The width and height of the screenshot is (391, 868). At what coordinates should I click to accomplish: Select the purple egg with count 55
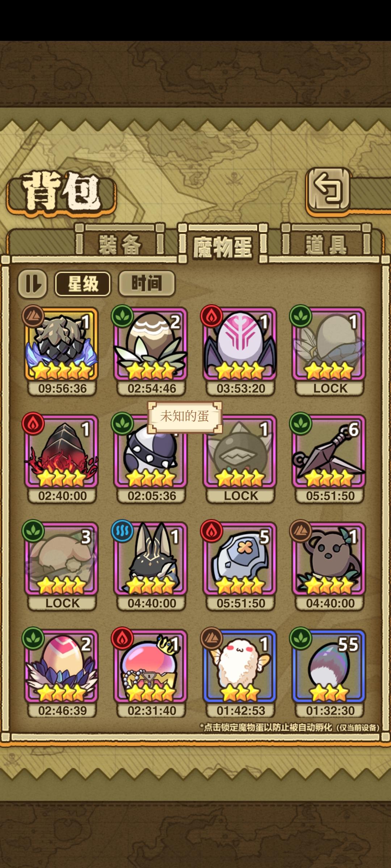click(329, 666)
